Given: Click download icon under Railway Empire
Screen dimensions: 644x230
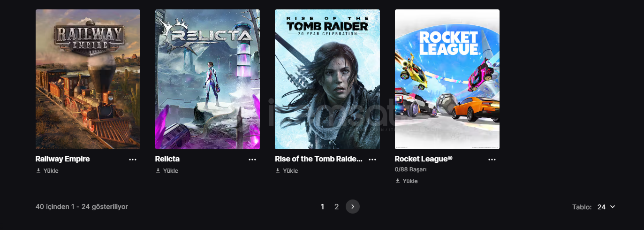Looking at the screenshot, I should [x=38, y=171].
